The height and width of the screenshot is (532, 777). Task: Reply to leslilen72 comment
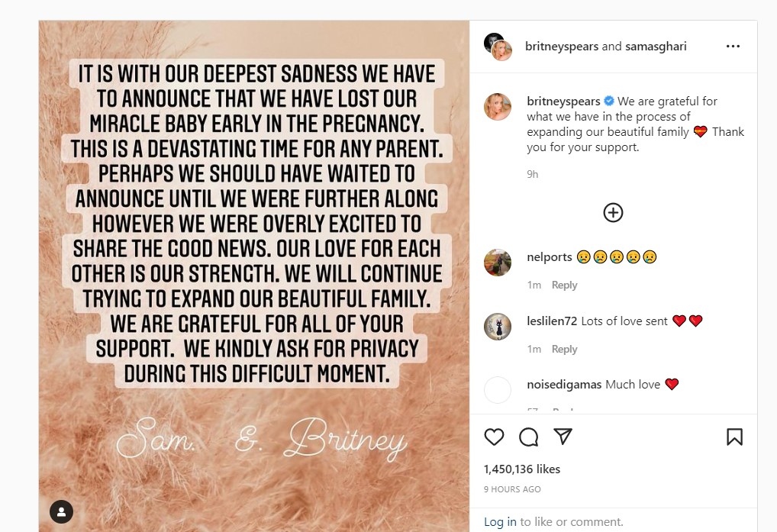coord(564,350)
